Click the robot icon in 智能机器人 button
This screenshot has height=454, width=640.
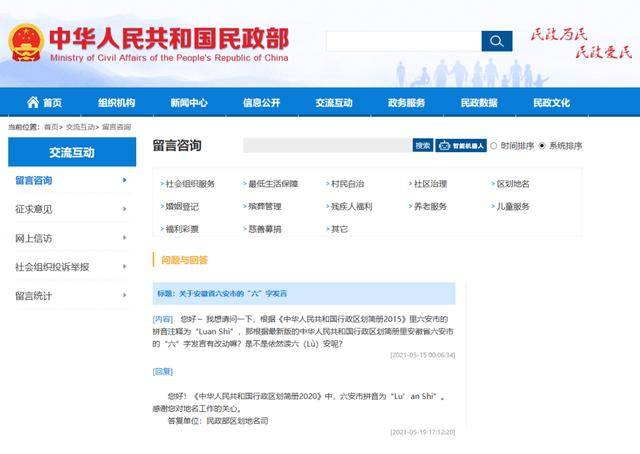[444, 146]
